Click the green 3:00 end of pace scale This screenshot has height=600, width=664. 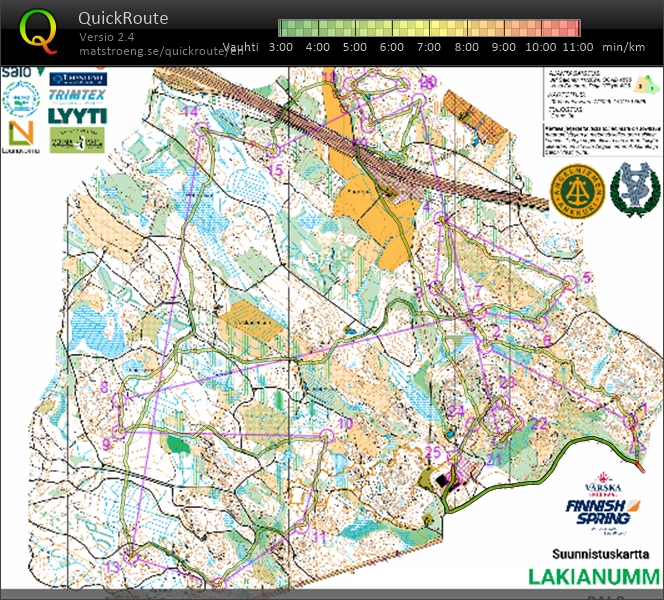(283, 27)
